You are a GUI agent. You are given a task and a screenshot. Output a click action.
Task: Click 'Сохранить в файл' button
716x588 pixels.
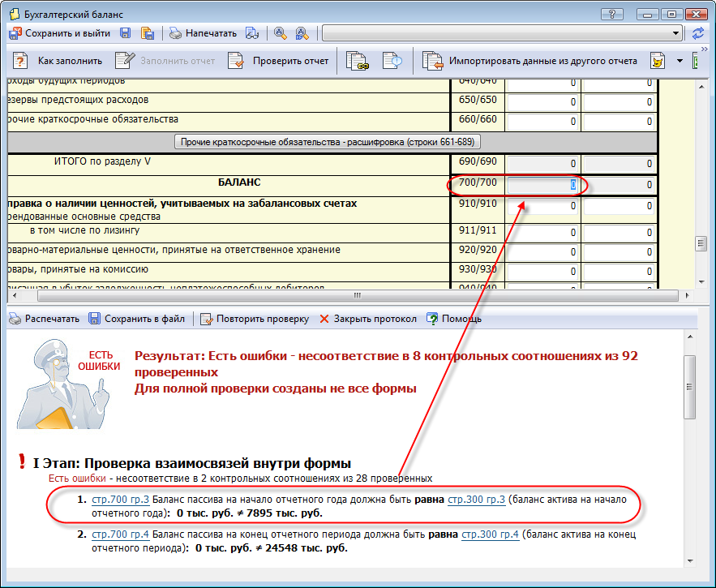pos(136,319)
